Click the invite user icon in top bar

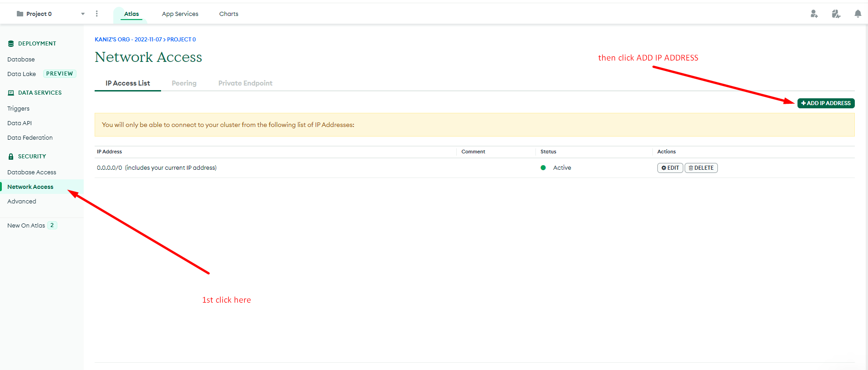[x=814, y=14]
